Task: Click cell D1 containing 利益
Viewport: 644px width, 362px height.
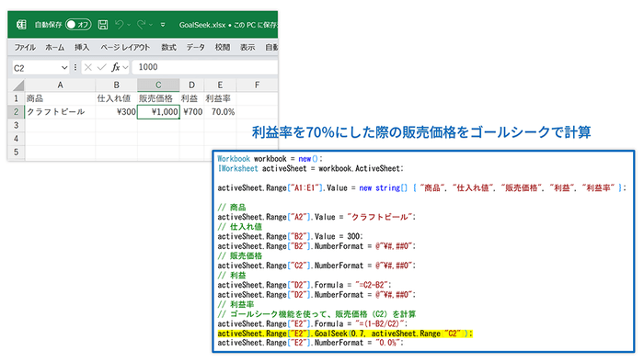Action: (191, 98)
